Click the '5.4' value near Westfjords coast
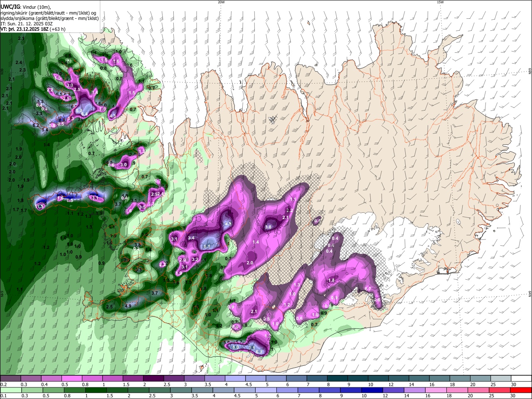The image size is (532, 399). click(x=45, y=130)
